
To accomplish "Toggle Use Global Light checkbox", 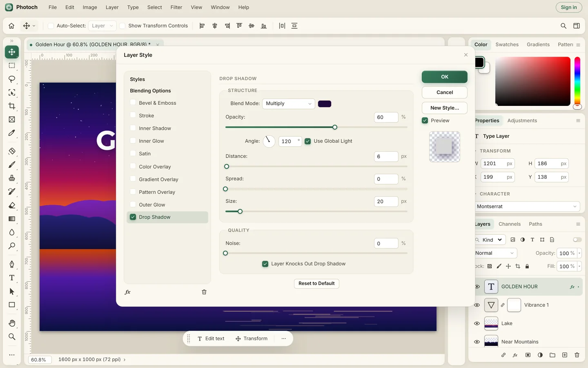I will click(308, 141).
